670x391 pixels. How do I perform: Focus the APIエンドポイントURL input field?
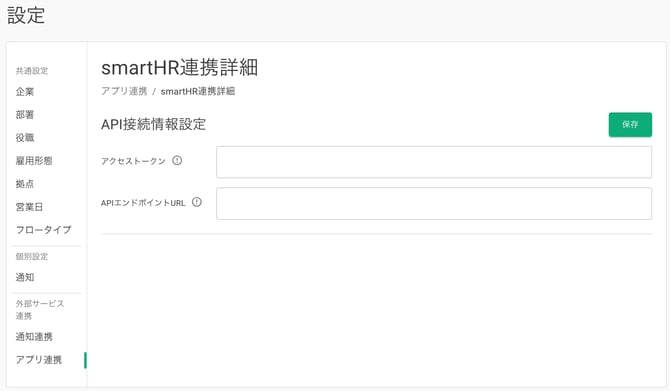click(434, 203)
